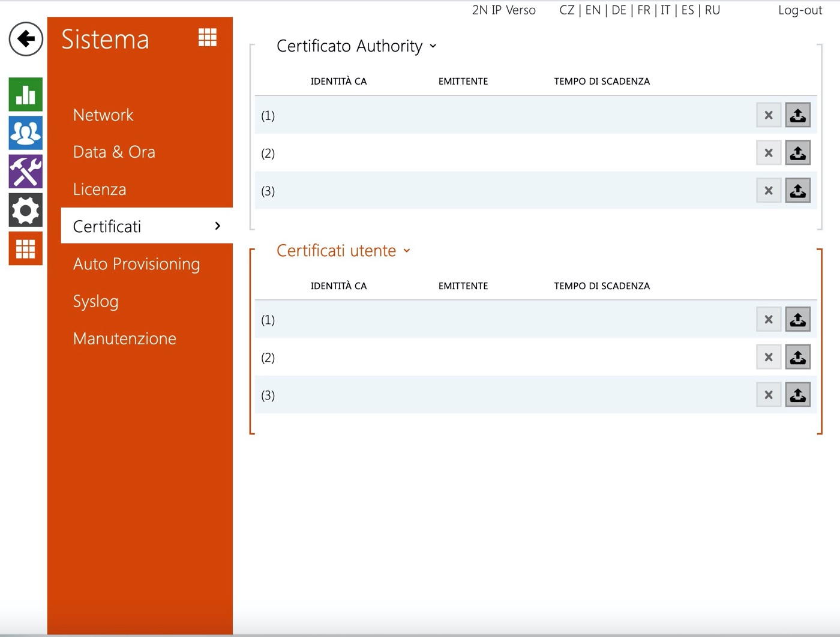
Task: Upload certificate to Certificati utente row 3
Action: pos(797,395)
